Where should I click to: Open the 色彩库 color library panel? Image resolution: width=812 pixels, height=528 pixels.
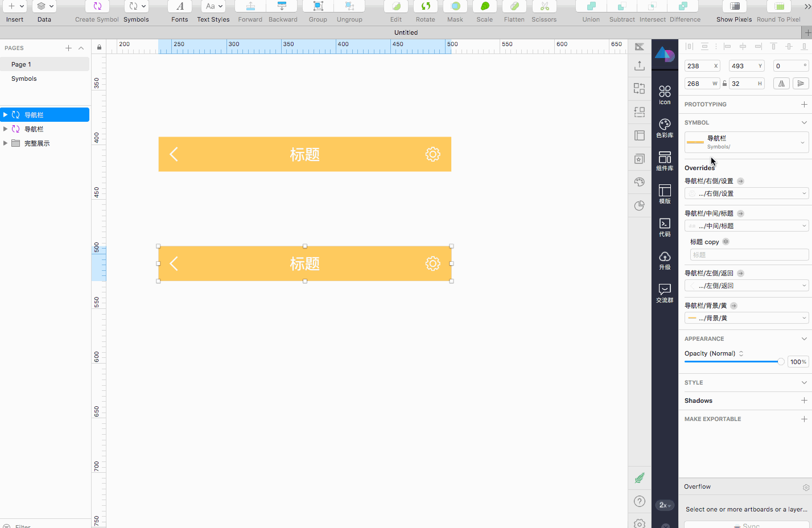tap(665, 128)
